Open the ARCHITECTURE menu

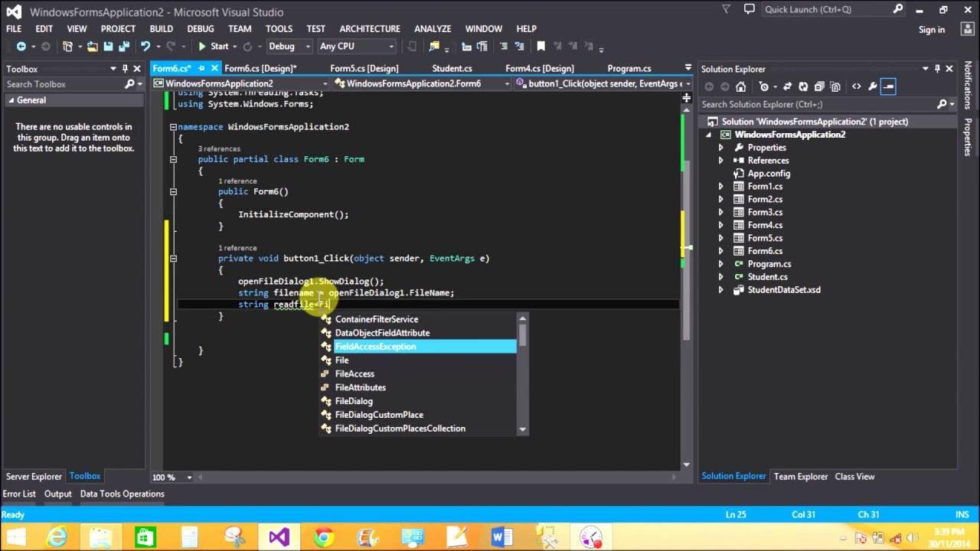370,28
